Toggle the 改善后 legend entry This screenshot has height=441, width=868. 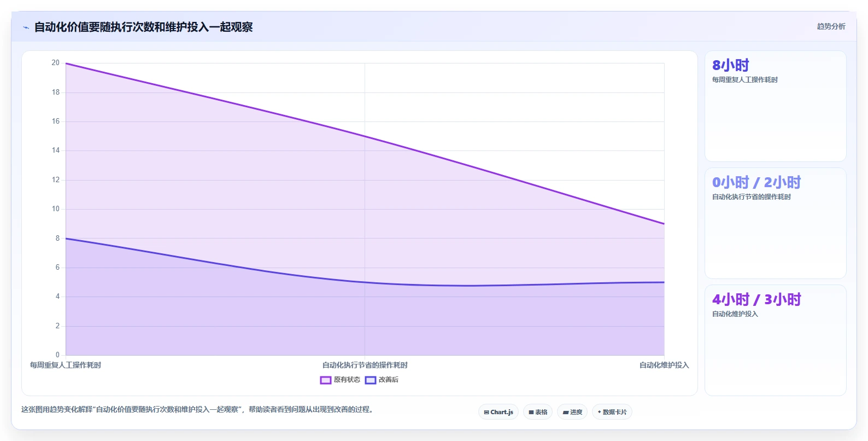click(382, 380)
